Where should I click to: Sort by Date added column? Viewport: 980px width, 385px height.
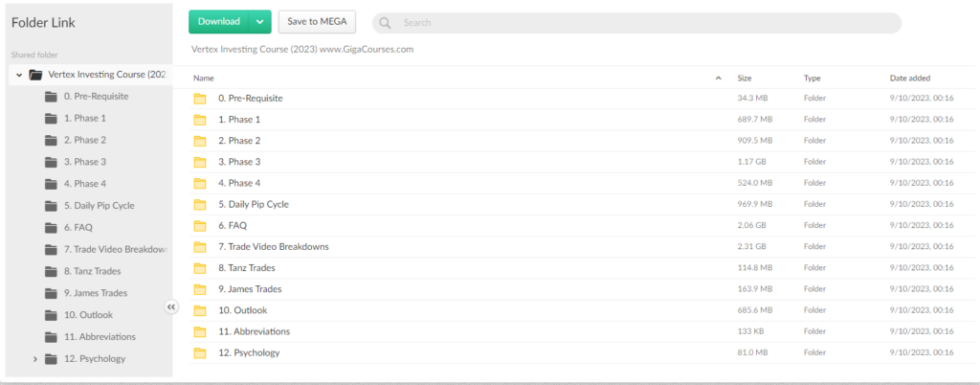(909, 78)
